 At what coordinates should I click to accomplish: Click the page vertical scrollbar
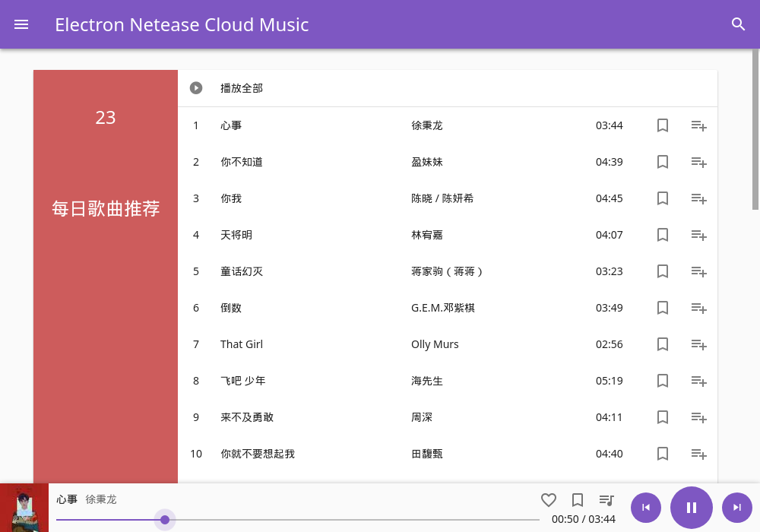[x=755, y=129]
